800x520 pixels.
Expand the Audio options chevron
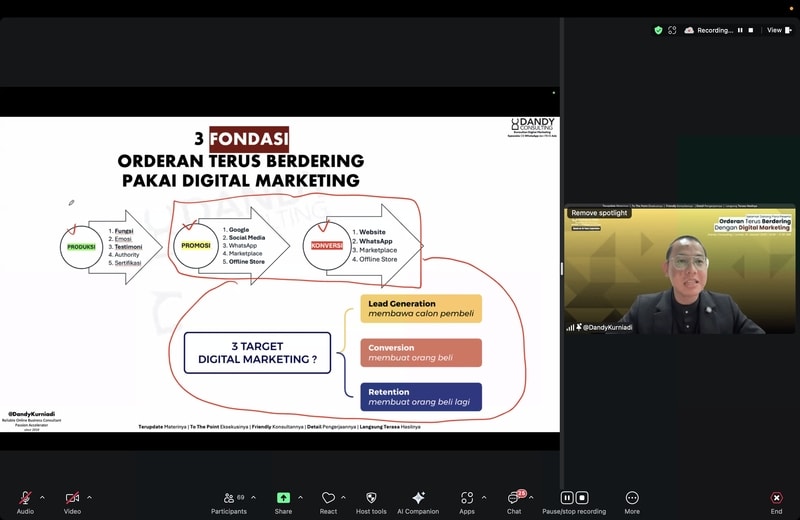pos(42,497)
